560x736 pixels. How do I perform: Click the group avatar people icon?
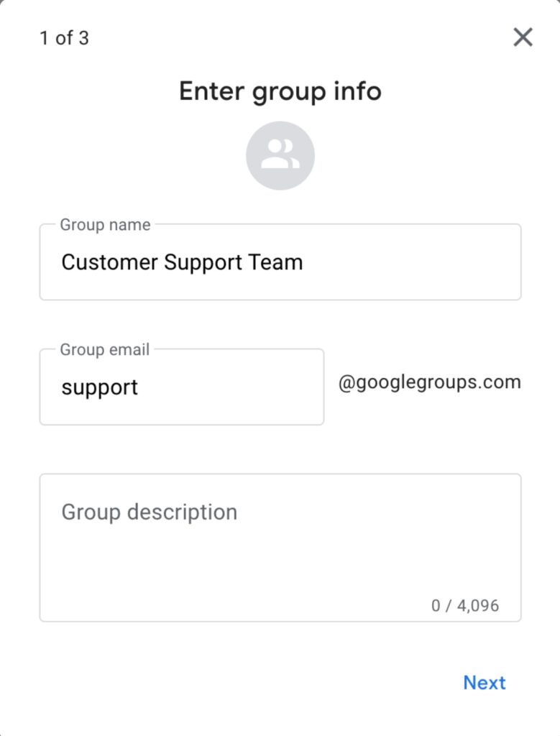(x=280, y=155)
